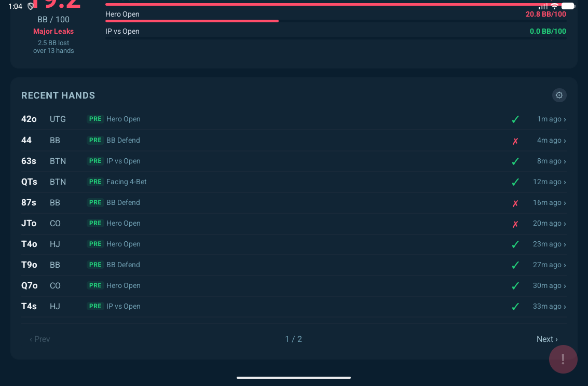The width and height of the screenshot is (588, 386).
Task: Click the green checkmark on QTs hand
Action: click(515, 182)
